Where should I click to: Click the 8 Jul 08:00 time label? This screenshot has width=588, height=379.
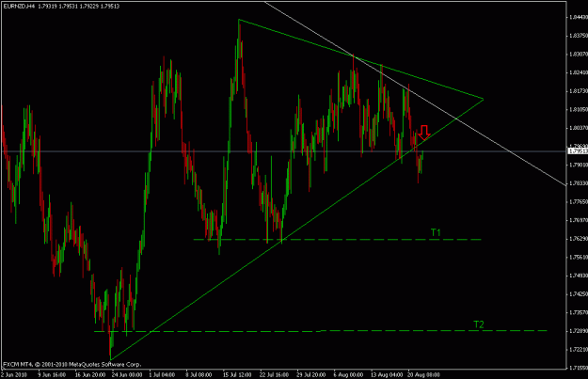click(199, 374)
